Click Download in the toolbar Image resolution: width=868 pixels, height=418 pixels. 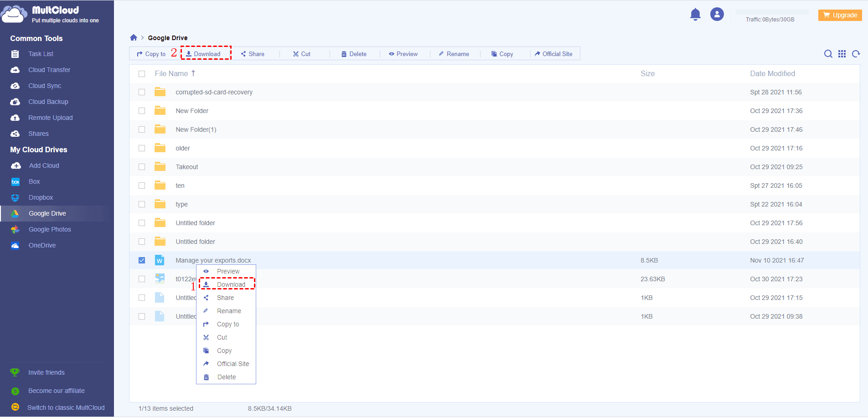(203, 54)
